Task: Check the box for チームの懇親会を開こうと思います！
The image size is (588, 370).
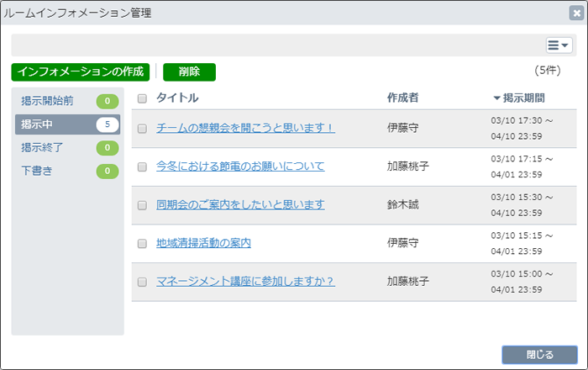Action: click(142, 129)
